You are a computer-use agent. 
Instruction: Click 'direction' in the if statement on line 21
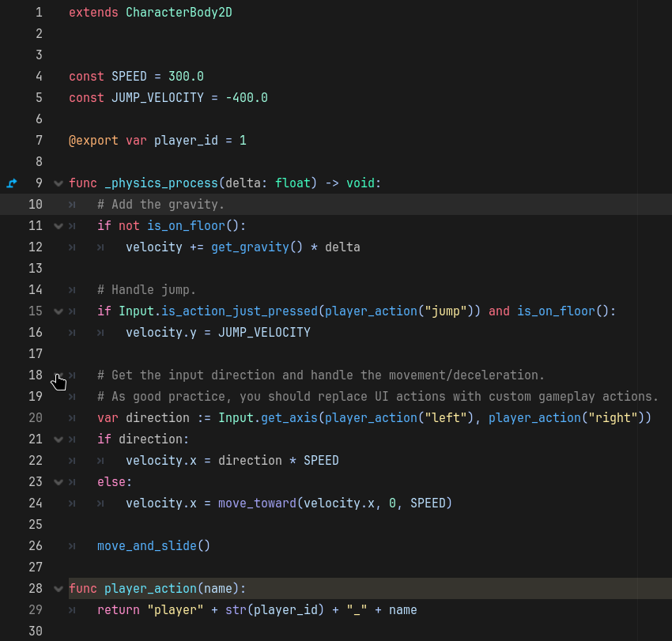click(150, 439)
